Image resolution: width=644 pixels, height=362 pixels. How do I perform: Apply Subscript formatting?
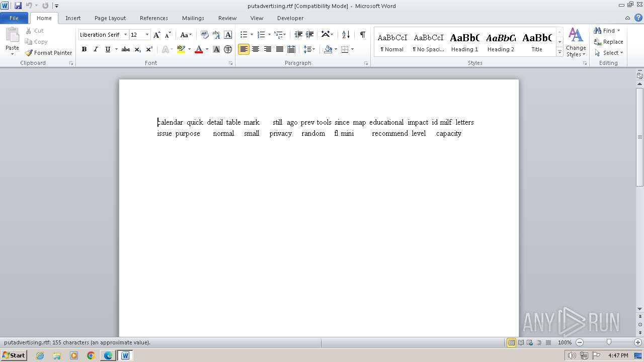coord(137,49)
